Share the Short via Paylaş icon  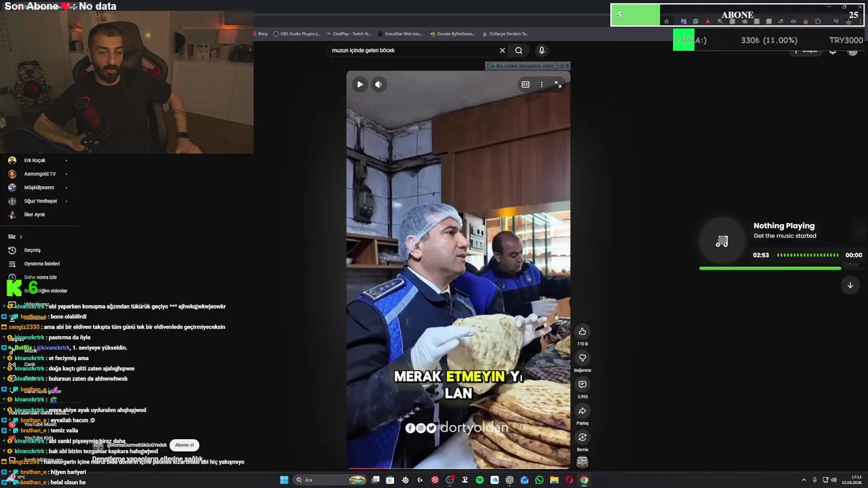click(582, 411)
